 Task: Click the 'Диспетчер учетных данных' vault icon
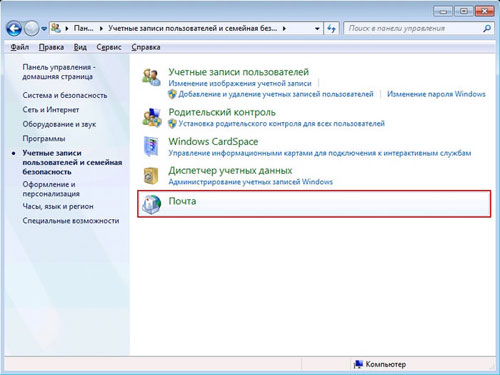151,176
